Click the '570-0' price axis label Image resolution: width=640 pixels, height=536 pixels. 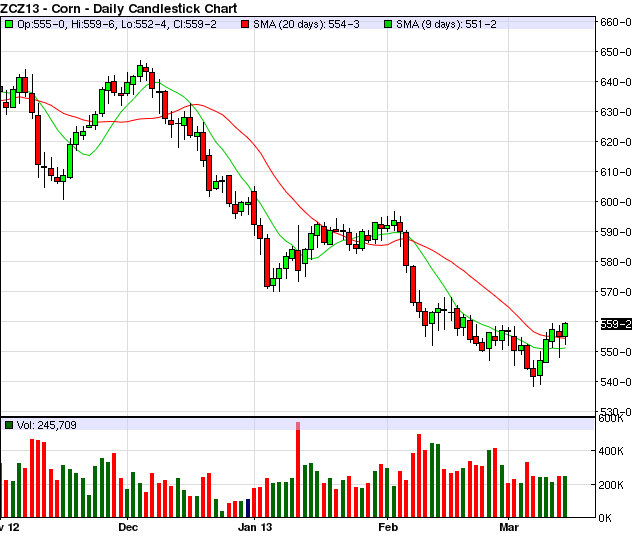(616, 292)
